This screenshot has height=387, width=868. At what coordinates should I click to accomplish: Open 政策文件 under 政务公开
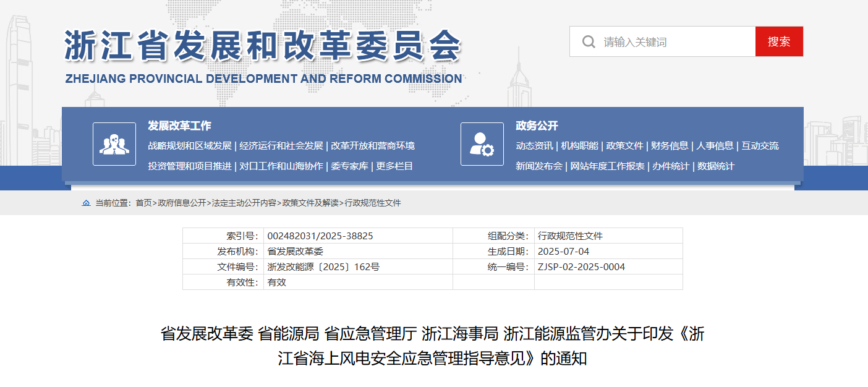pyautogui.click(x=624, y=146)
